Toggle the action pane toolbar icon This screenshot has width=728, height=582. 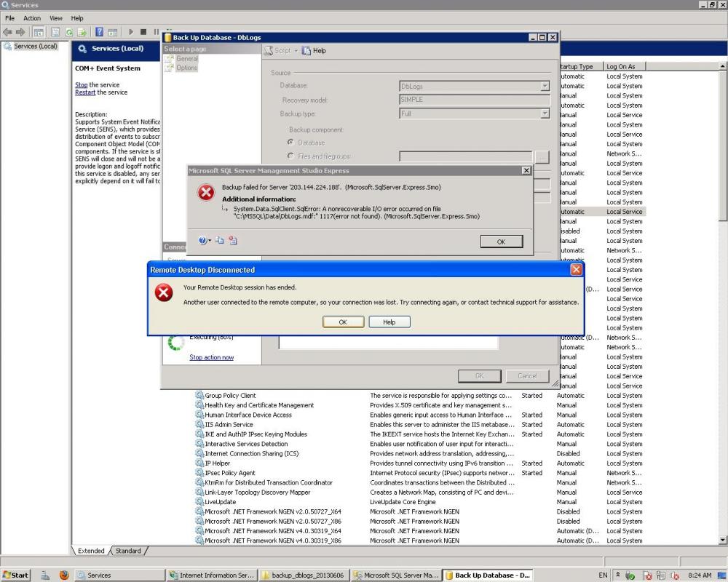(x=112, y=32)
